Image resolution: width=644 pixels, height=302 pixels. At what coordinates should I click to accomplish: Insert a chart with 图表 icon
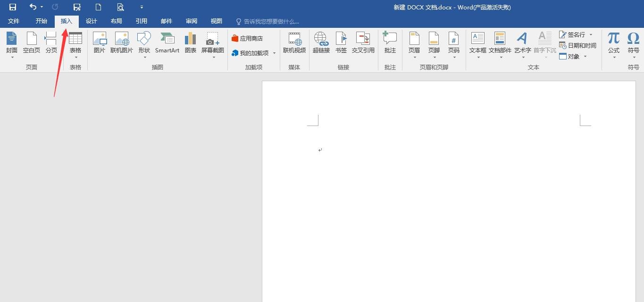point(190,42)
